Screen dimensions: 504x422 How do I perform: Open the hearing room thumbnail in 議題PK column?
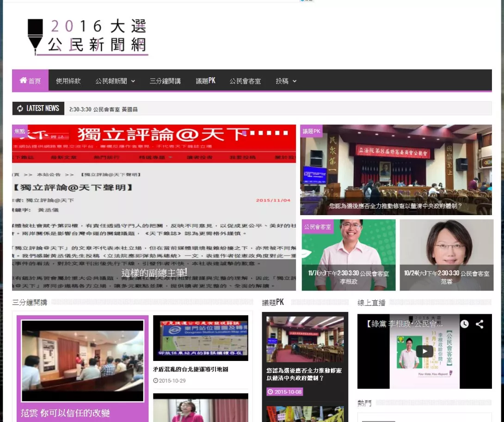pos(305,339)
